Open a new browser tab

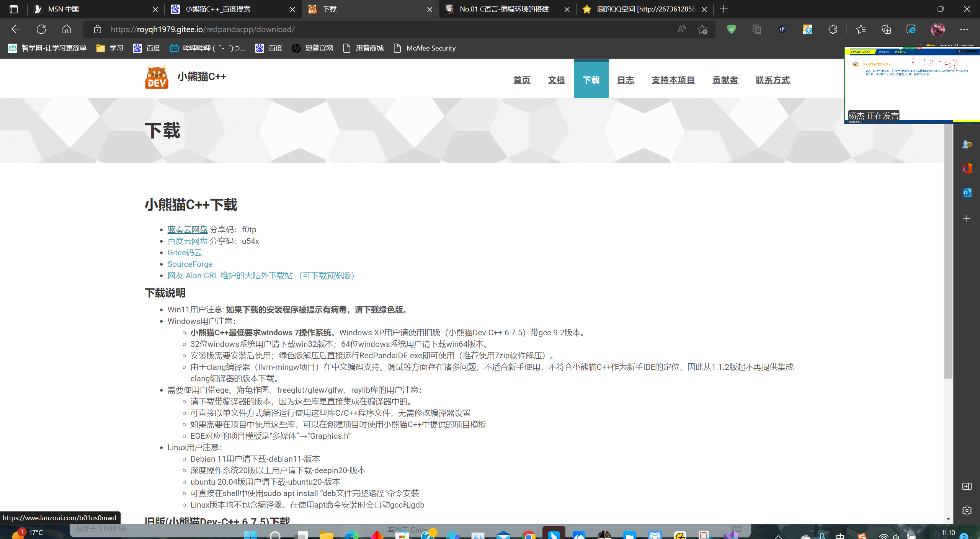point(724,9)
